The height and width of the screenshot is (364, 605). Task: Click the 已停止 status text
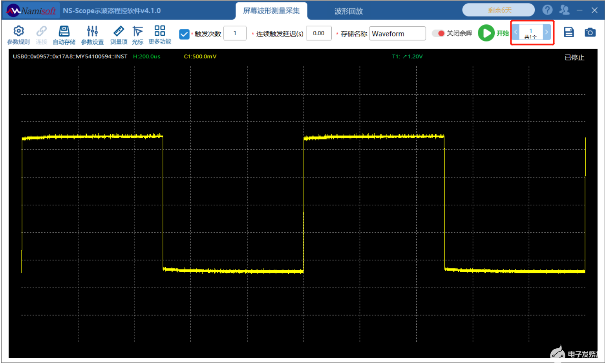point(574,58)
